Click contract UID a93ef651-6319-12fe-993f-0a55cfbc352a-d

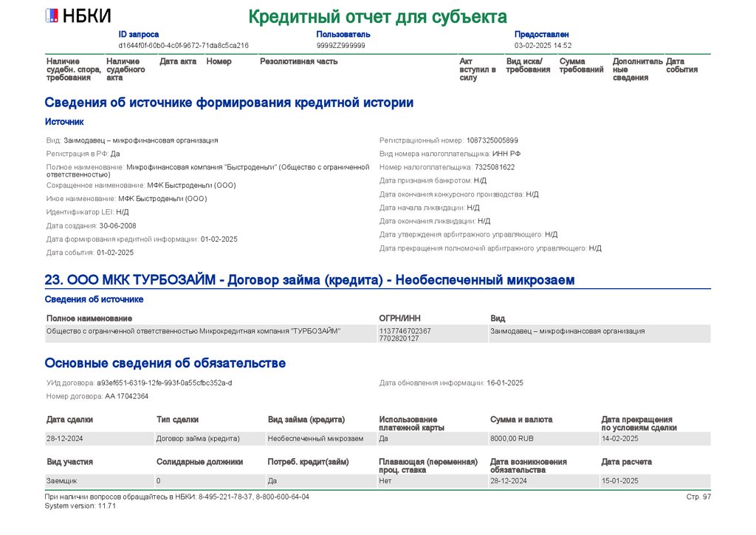point(165,383)
